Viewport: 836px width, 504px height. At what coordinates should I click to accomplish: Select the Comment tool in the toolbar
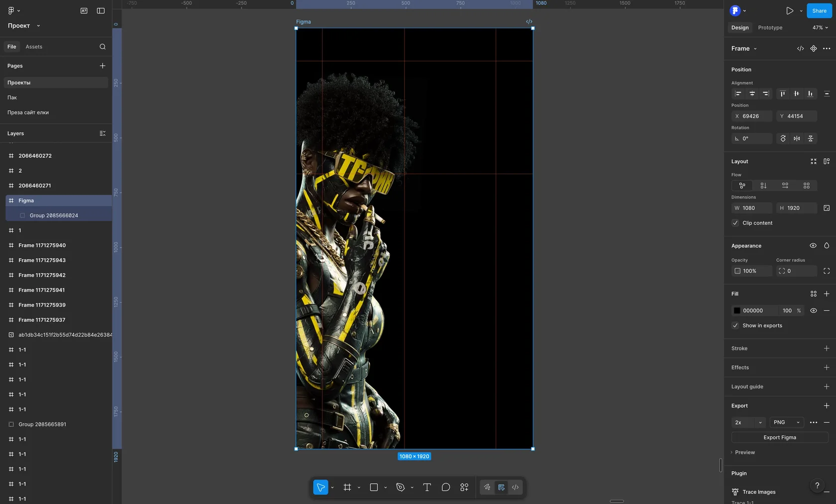(x=445, y=488)
